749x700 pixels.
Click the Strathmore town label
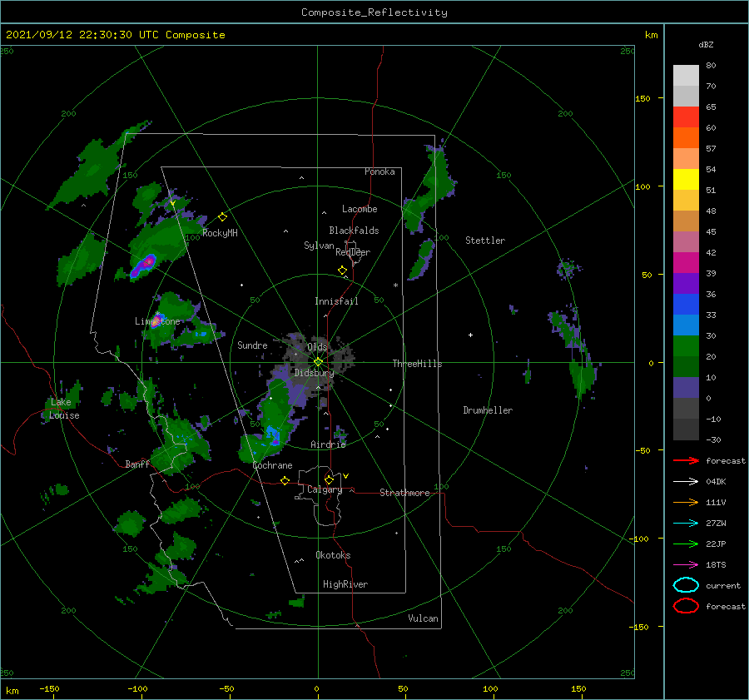tap(404, 493)
